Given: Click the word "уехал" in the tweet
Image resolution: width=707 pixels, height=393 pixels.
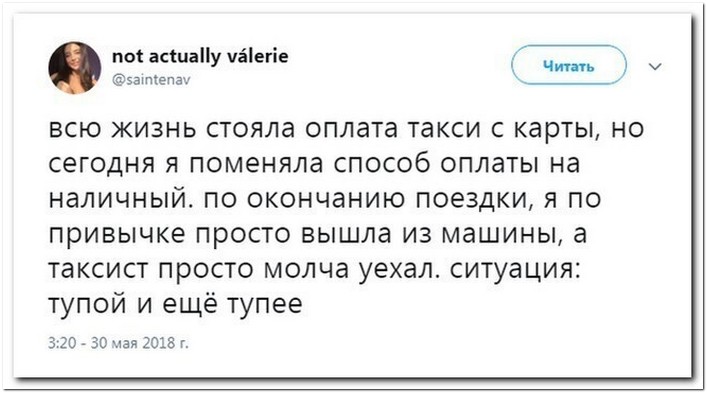Looking at the screenshot, I should [399, 270].
